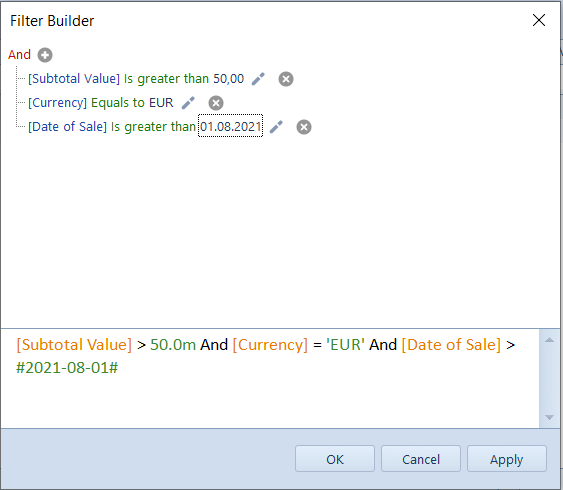
Task: Edit the 50,00 subtotal value
Action: point(229,79)
